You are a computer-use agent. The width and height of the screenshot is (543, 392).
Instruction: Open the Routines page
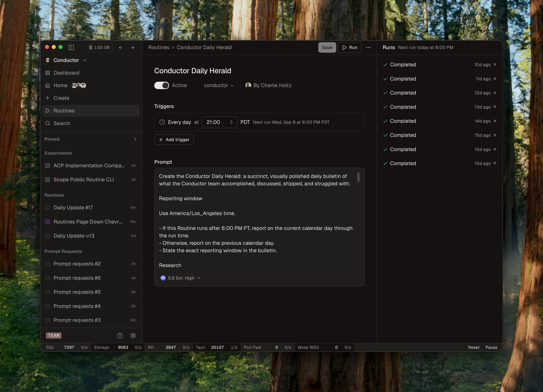click(91, 111)
